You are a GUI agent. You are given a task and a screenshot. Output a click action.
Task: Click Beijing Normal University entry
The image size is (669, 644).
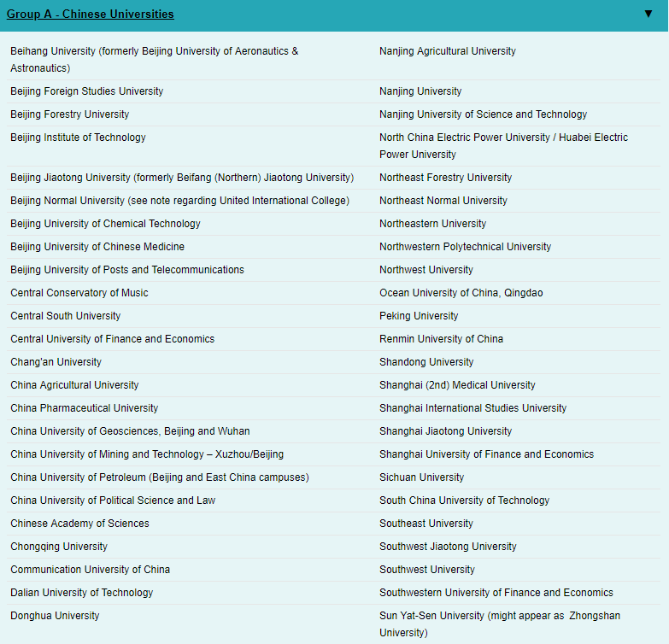click(x=179, y=201)
